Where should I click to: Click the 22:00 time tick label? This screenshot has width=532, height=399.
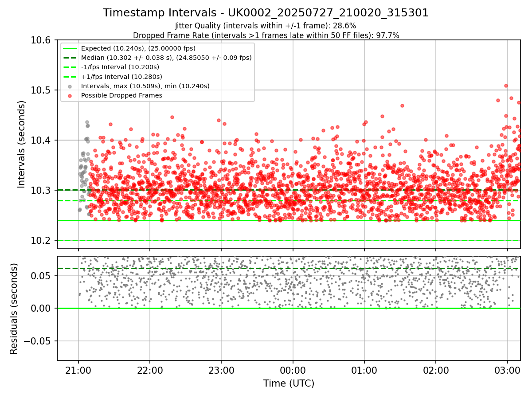[x=150, y=370]
